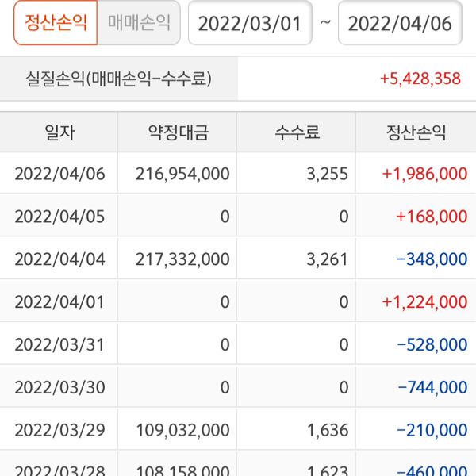Tap the 2022/03/30 date cell
476x476 pixels.
coord(59,387)
